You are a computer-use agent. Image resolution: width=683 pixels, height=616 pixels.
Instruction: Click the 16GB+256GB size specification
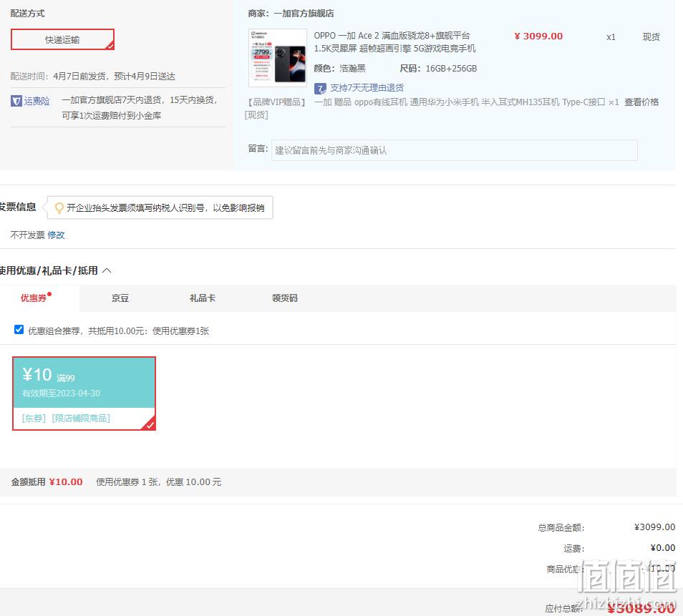[x=451, y=69]
